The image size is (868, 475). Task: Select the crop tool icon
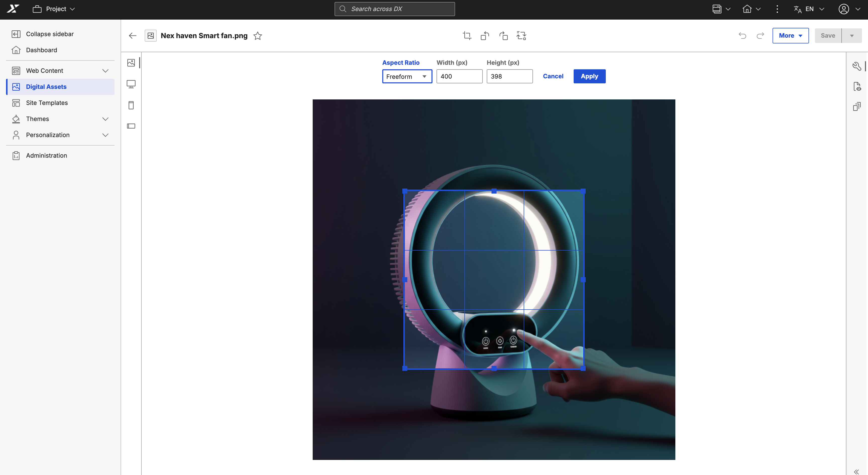click(467, 35)
